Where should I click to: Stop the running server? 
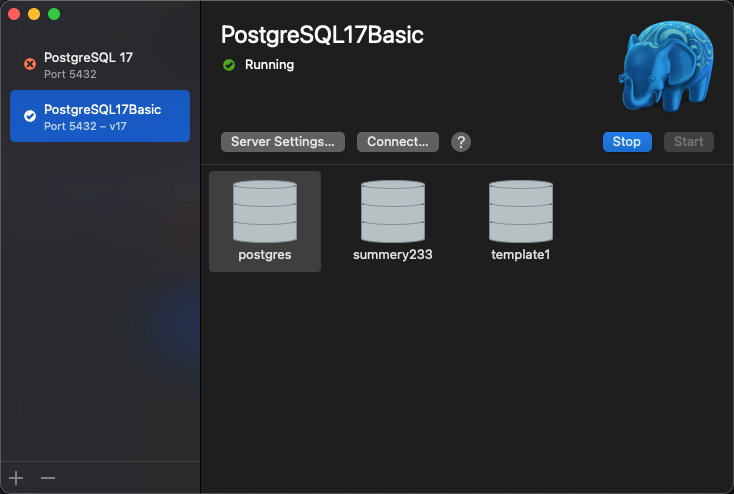click(627, 142)
